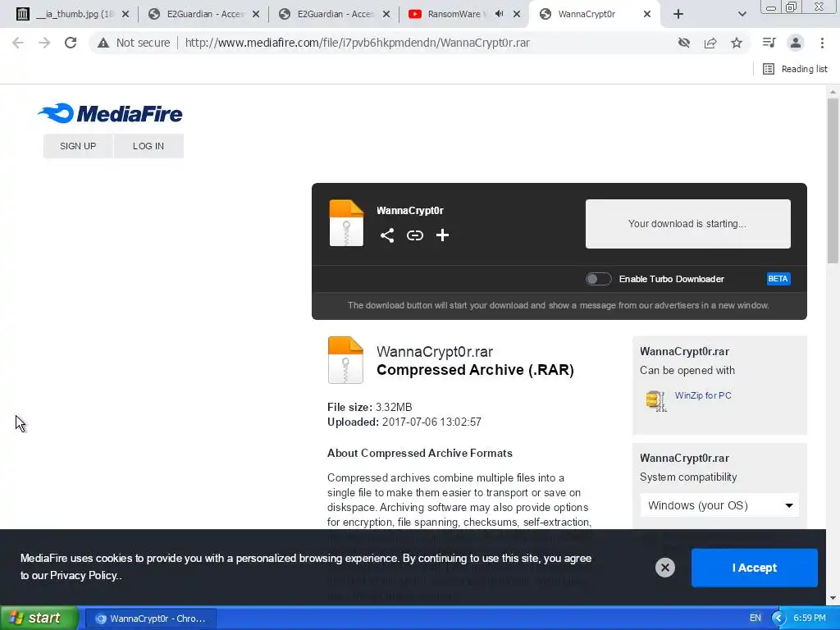
Task: Open the Windows start menu
Action: pyautogui.click(x=39, y=619)
